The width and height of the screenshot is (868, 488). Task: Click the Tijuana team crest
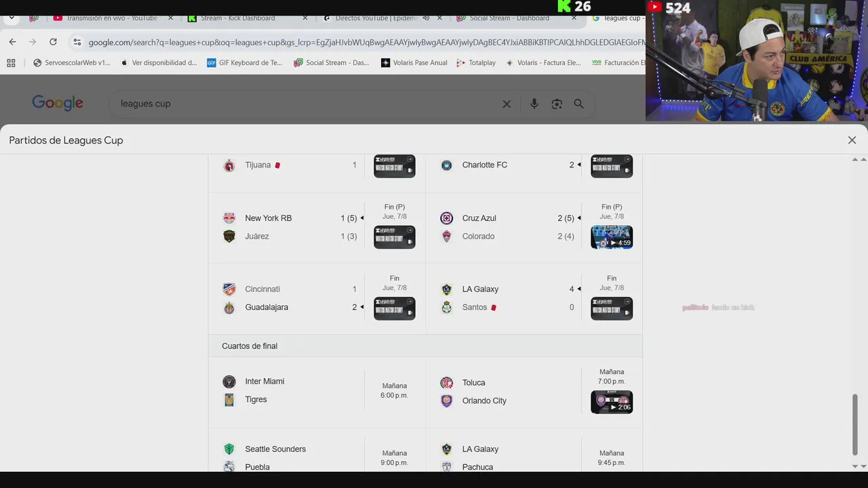[x=229, y=165]
